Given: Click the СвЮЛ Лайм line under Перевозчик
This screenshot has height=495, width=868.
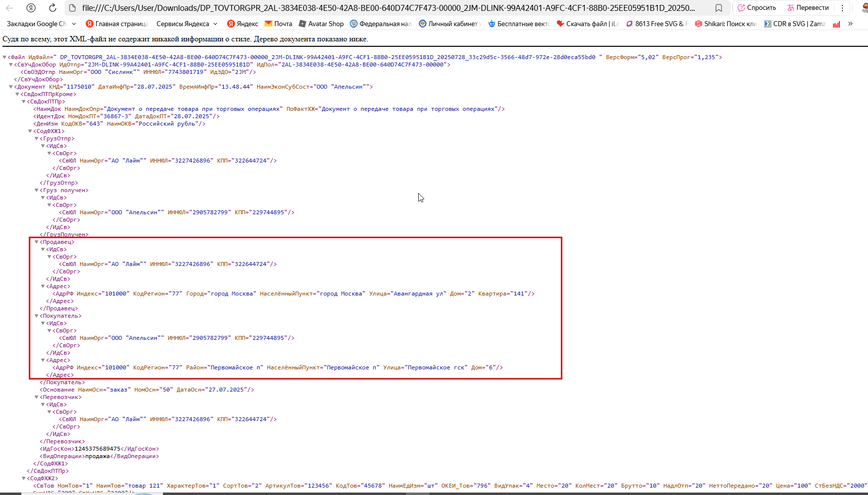Looking at the screenshot, I should tap(167, 419).
